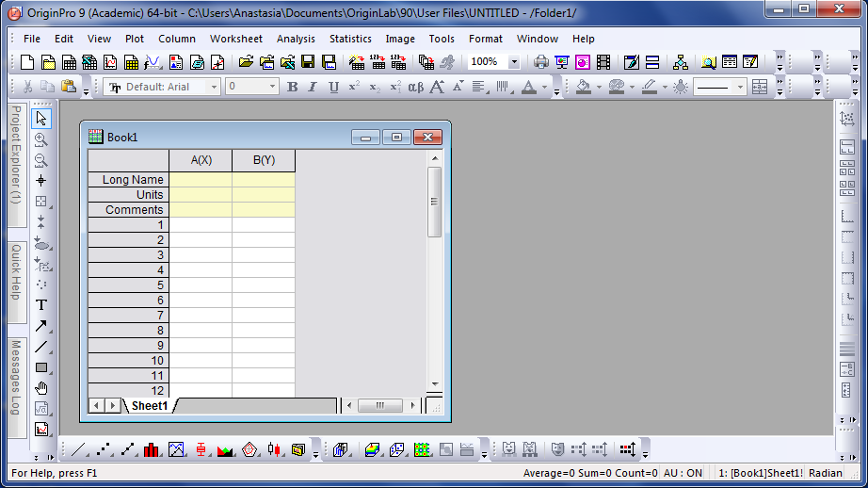868x488 pixels.
Task: Expand the font color arrow
Action: click(544, 87)
